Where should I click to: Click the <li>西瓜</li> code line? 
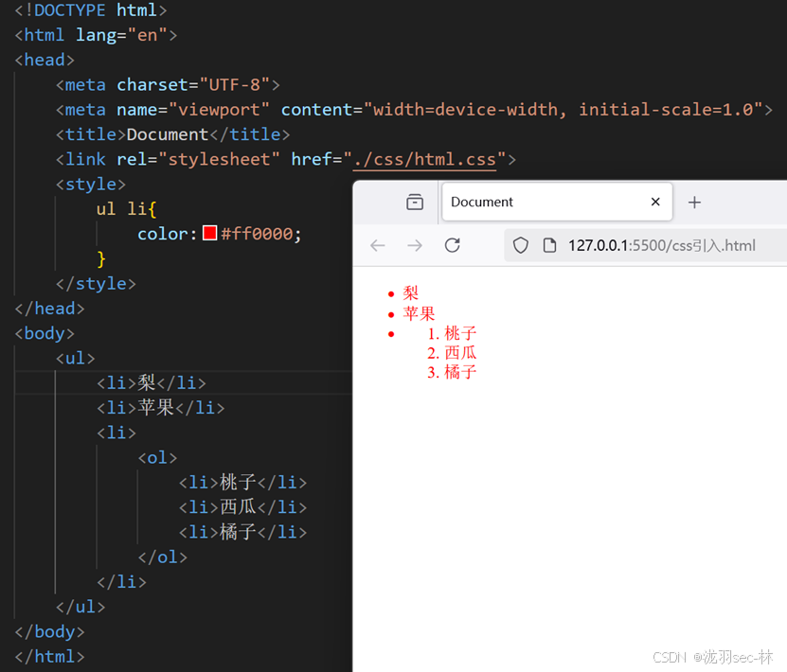pyautogui.click(x=243, y=507)
